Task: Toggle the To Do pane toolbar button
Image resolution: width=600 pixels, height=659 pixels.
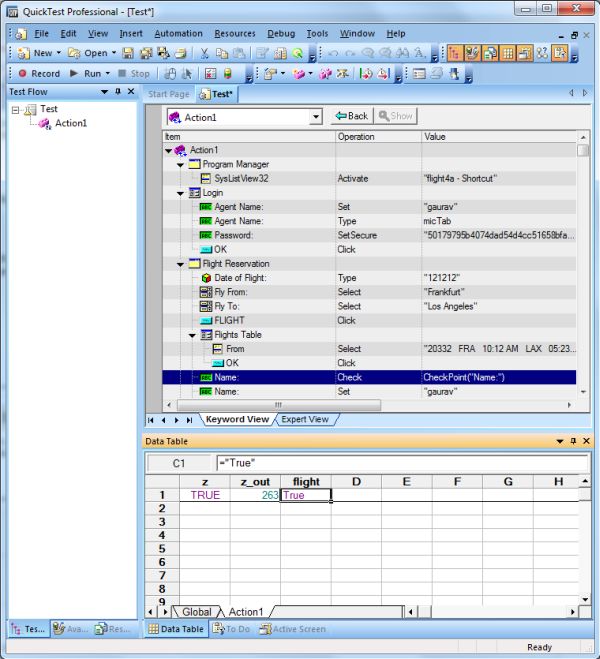Action: pyautogui.click(x=559, y=53)
